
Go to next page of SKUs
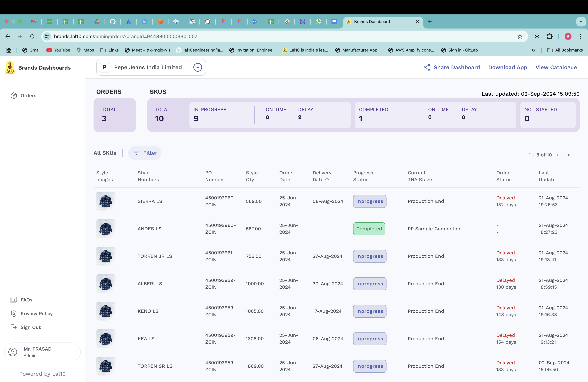(x=568, y=155)
